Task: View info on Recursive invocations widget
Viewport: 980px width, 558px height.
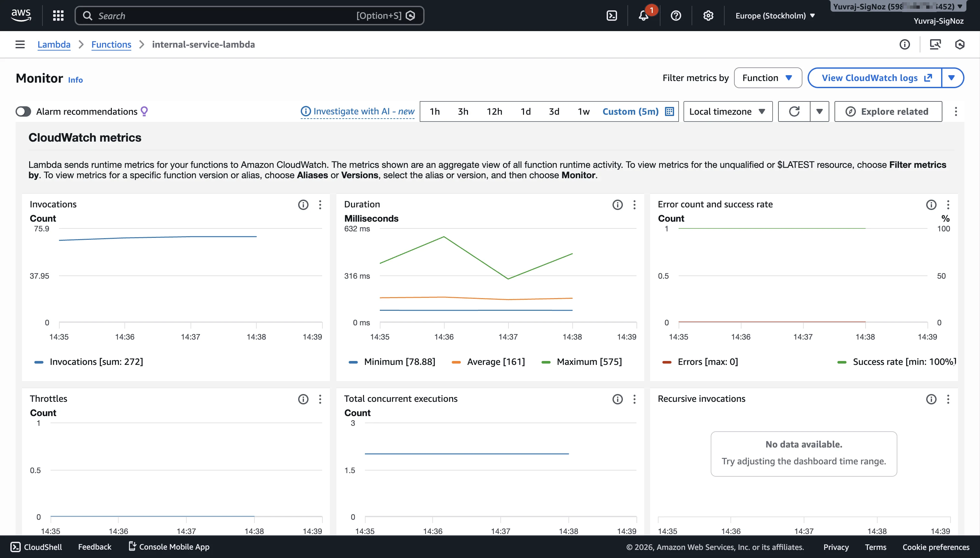Action: 930,399
